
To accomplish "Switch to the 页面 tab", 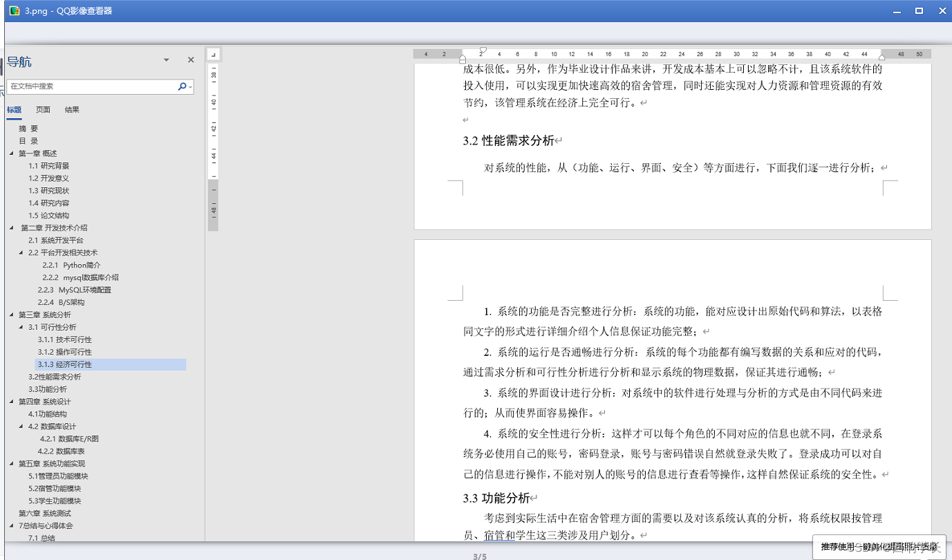I will click(x=43, y=110).
